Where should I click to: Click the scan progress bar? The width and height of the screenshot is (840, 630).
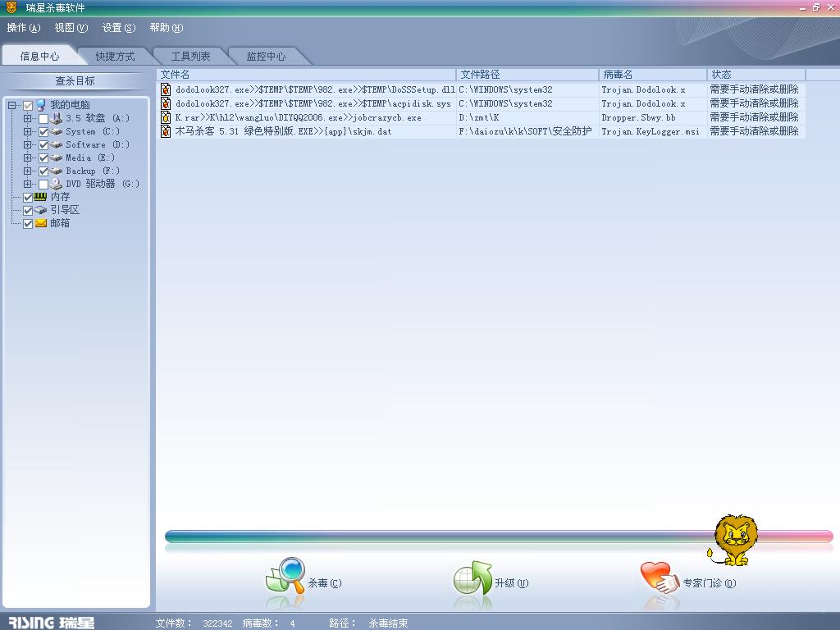pos(499,536)
